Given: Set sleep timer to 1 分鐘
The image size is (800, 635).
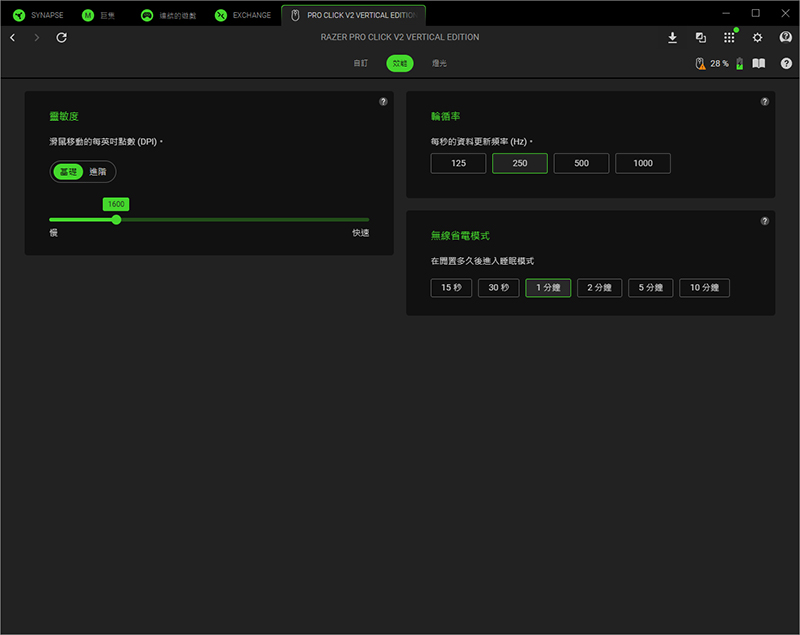Looking at the screenshot, I should (x=548, y=288).
